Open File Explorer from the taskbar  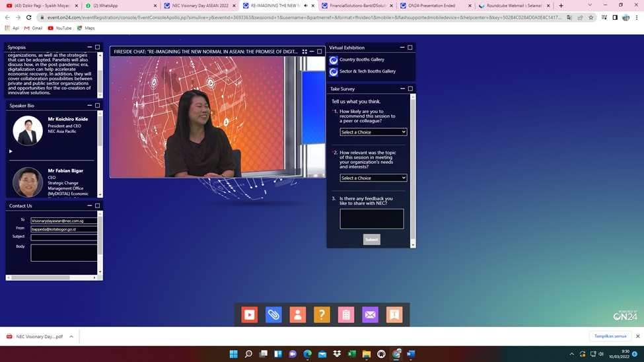367,354
